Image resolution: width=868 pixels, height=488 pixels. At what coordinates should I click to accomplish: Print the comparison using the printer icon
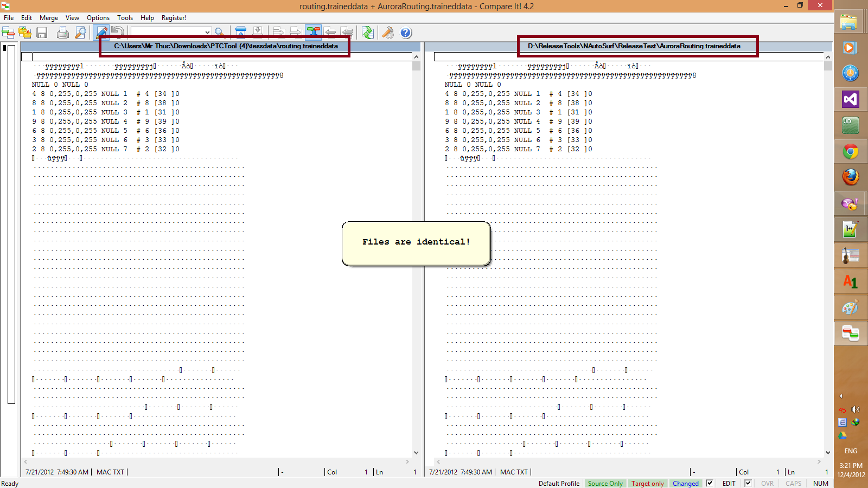tap(63, 33)
